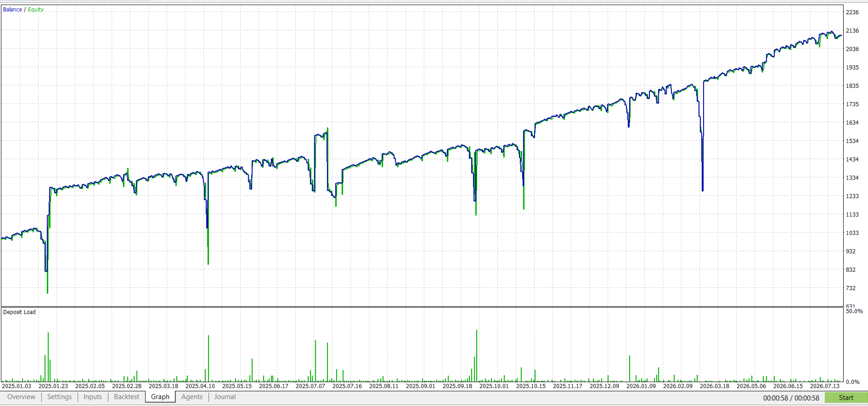The height and width of the screenshot is (406, 868).
Task: Click the 2026.03.18 date marker
Action: [715, 386]
